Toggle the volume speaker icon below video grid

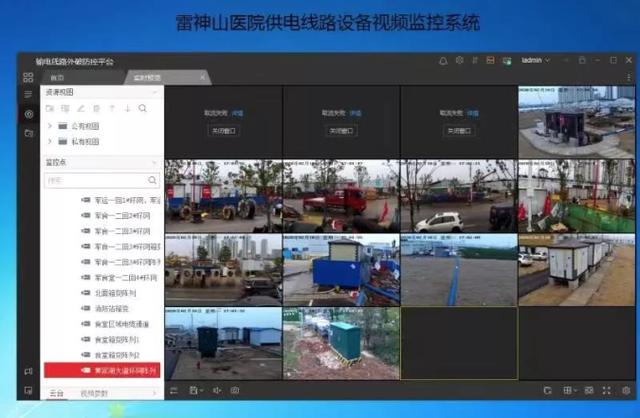(x=217, y=391)
